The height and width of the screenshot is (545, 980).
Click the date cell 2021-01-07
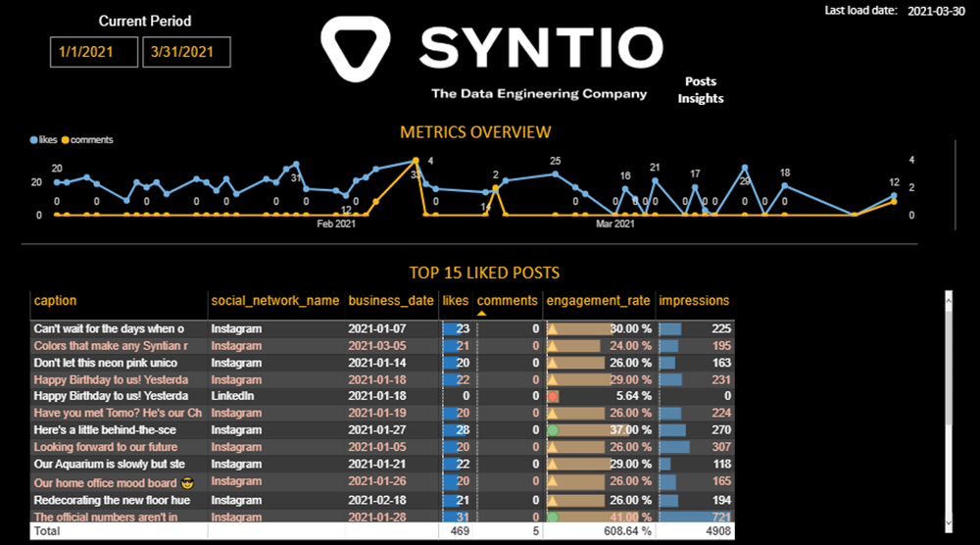click(x=377, y=328)
